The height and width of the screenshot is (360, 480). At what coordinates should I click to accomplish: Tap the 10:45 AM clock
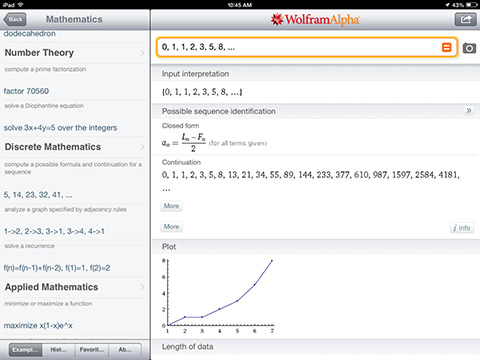(x=240, y=5)
